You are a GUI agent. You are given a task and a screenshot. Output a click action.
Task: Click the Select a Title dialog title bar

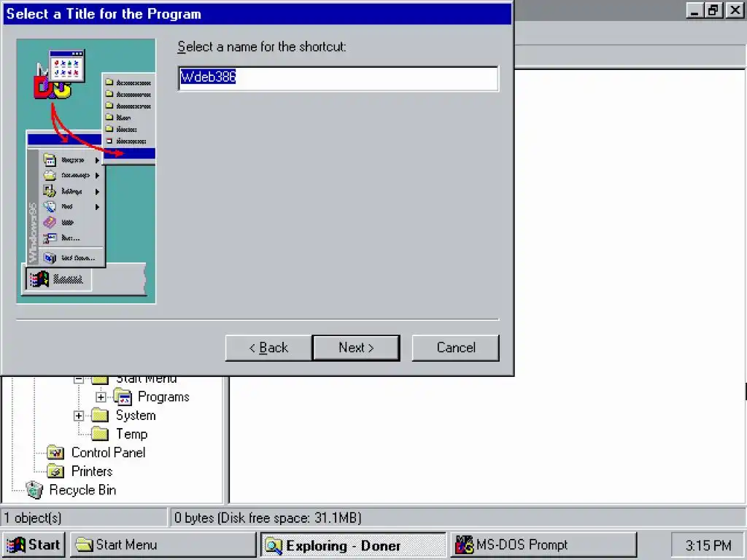coord(258,14)
